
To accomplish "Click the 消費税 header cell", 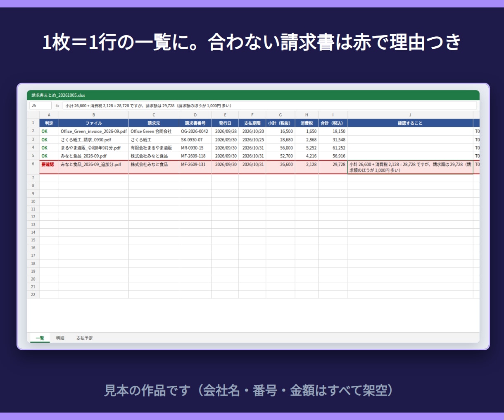I will (307, 123).
